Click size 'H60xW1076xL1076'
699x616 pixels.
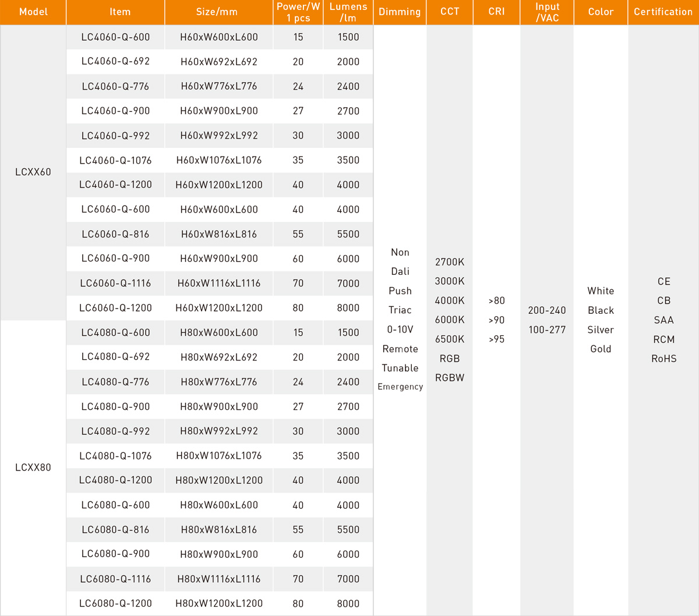pos(219,160)
